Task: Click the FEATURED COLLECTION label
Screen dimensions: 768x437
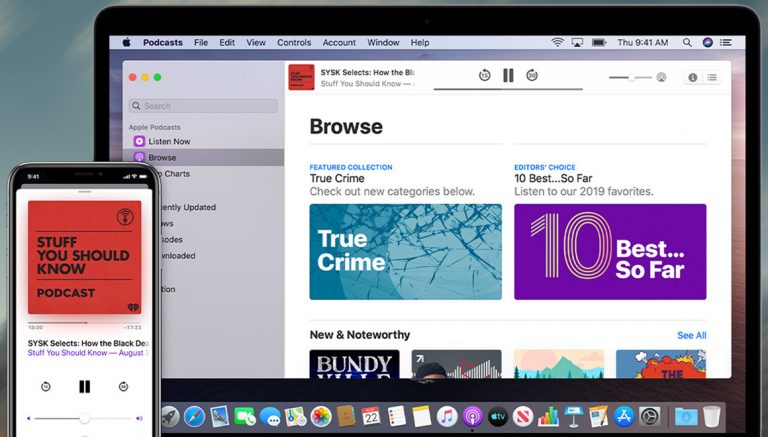Action: tap(351, 167)
